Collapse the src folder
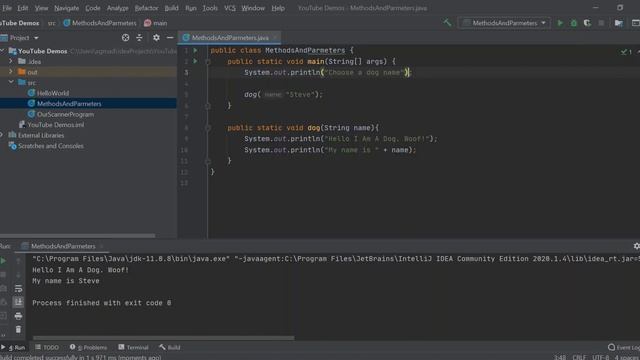640x360 pixels. coord(11,82)
